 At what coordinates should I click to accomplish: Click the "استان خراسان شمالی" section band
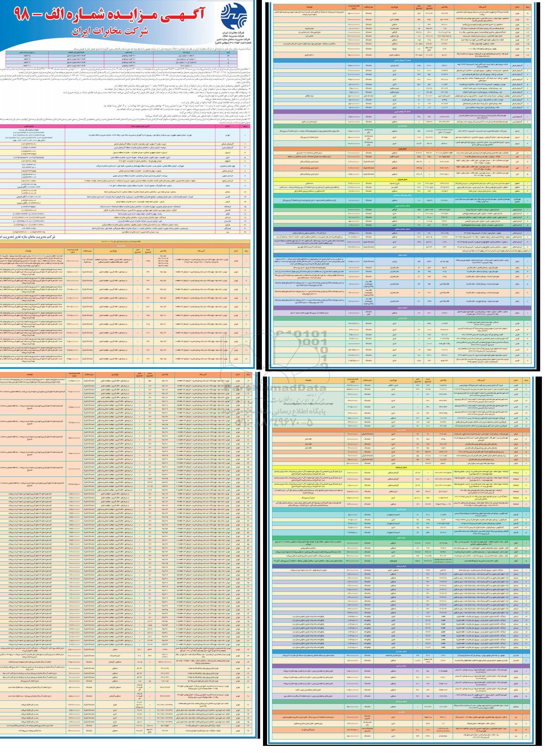point(403,229)
